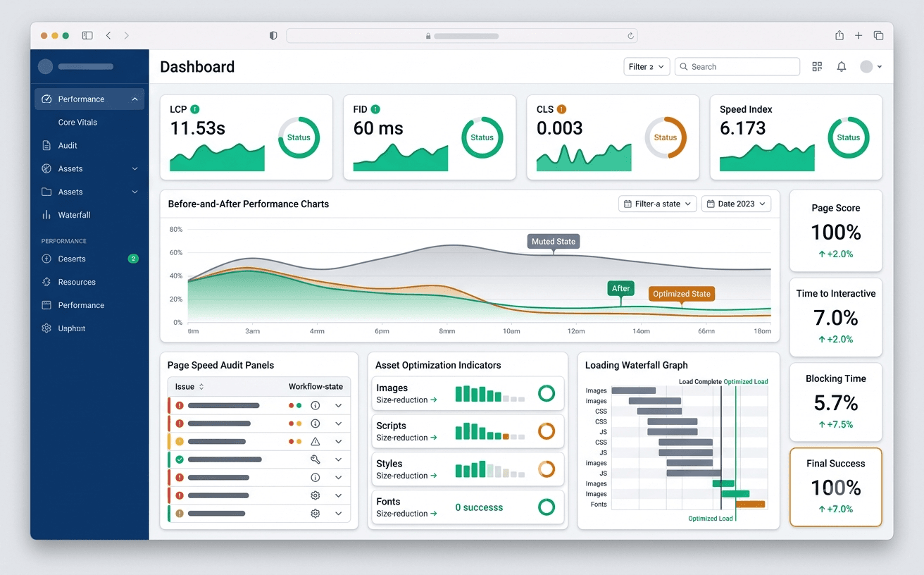Click the green checkmark status icon in audit list
Viewport: 924px width, 575px height.
coord(180,459)
